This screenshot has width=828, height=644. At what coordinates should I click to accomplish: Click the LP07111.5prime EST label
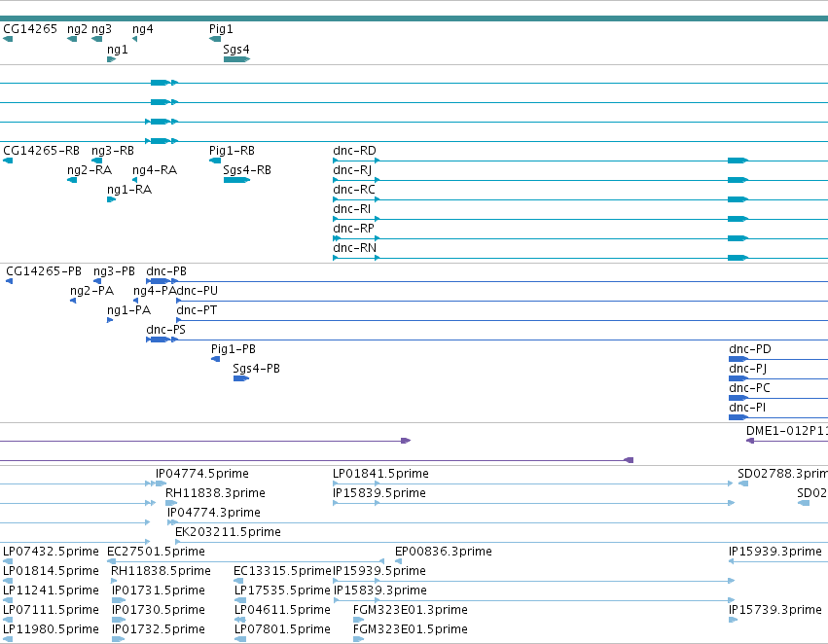tap(51, 610)
